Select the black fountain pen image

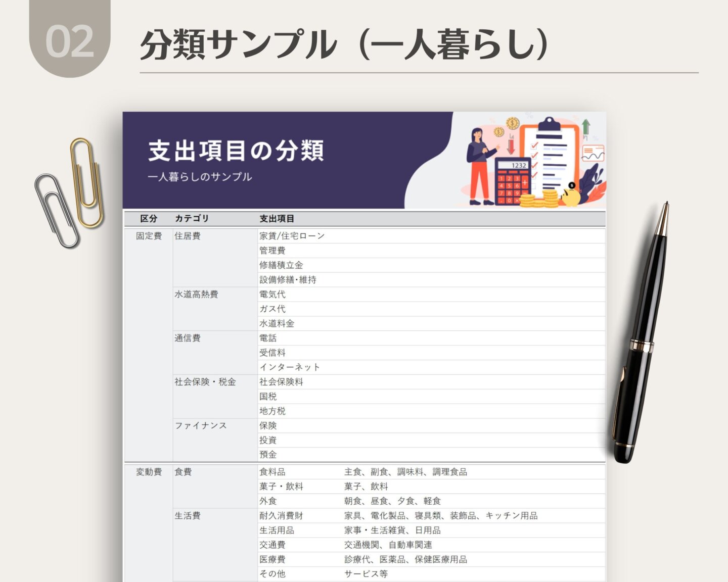[x=642, y=333]
